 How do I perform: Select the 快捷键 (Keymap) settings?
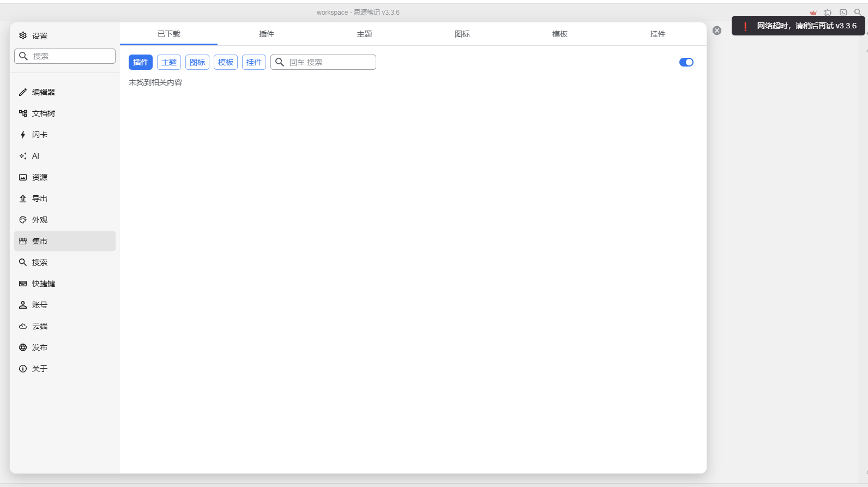pyautogui.click(x=44, y=284)
